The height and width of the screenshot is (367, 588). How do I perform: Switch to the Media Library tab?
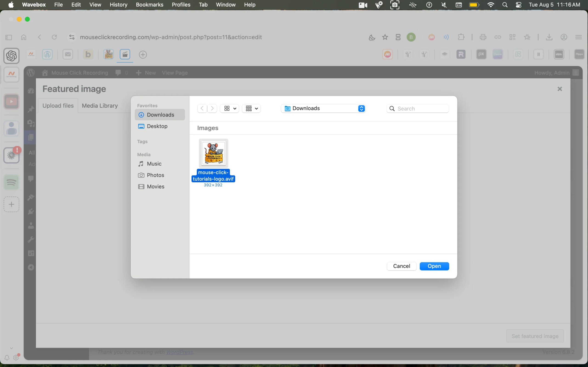(x=100, y=106)
